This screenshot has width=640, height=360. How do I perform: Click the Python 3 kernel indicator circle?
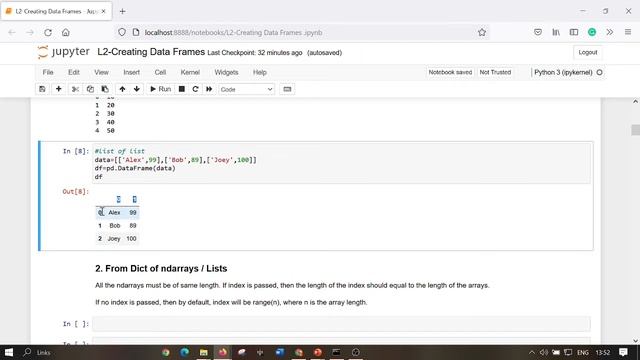click(x=599, y=72)
